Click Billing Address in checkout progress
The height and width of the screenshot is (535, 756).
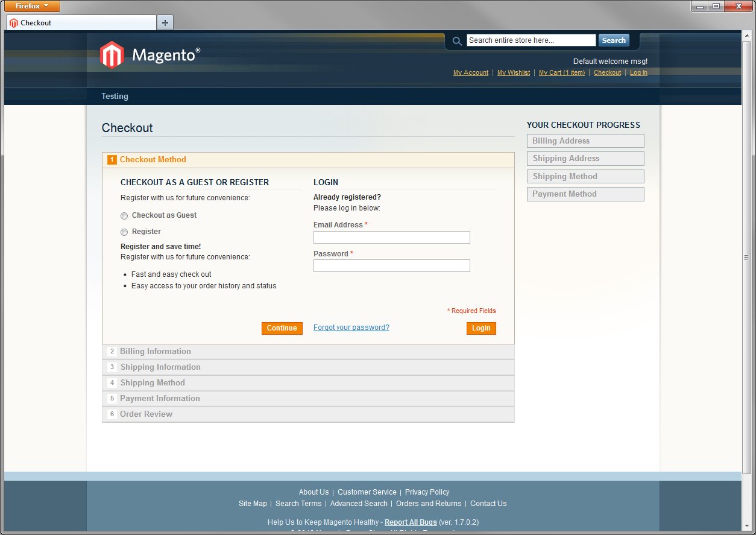pos(585,141)
